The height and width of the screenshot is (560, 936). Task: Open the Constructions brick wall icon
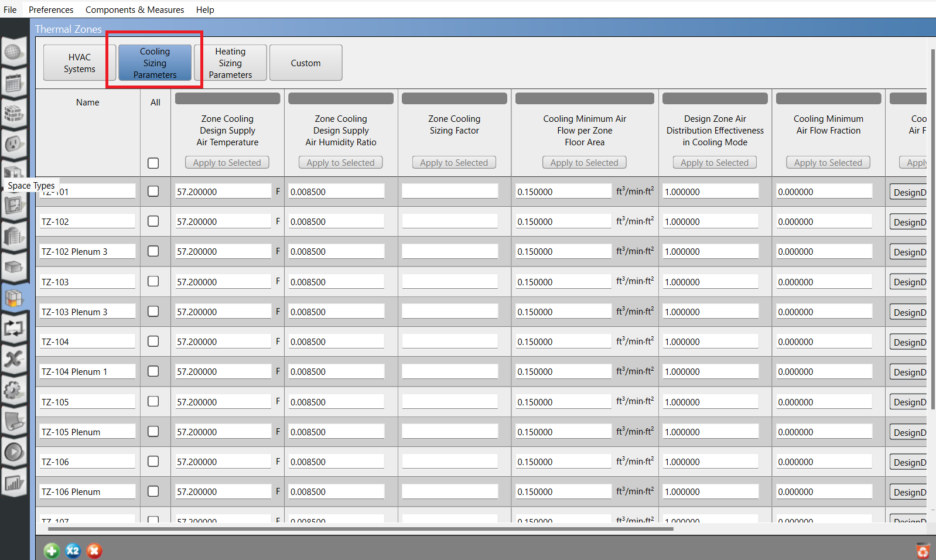click(x=14, y=114)
